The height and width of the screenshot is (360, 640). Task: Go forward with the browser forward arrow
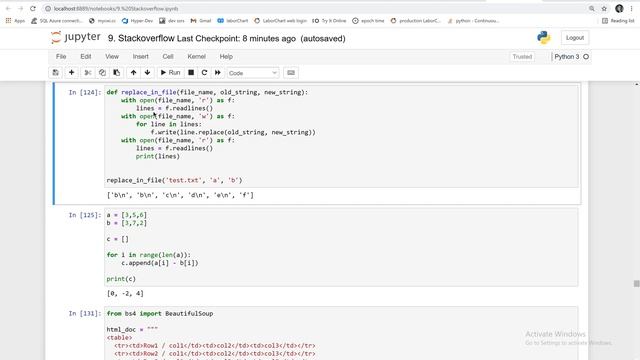[x=20, y=9]
